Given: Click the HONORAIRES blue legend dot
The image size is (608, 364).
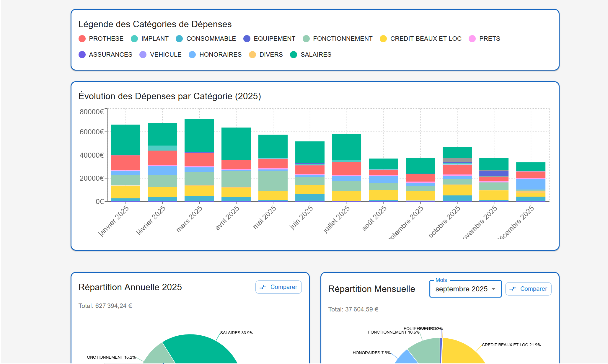Looking at the screenshot, I should click(x=192, y=55).
